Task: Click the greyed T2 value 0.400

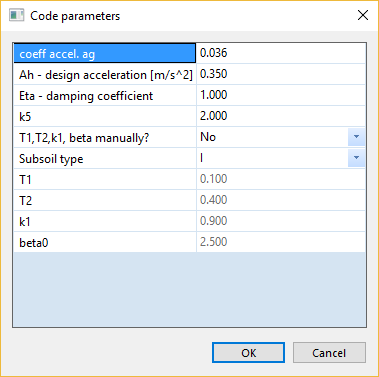Action: click(x=281, y=200)
